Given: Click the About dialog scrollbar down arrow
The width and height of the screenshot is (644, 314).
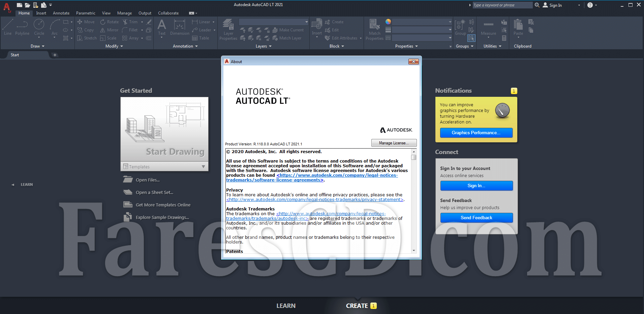Looking at the screenshot, I should pyautogui.click(x=414, y=251).
